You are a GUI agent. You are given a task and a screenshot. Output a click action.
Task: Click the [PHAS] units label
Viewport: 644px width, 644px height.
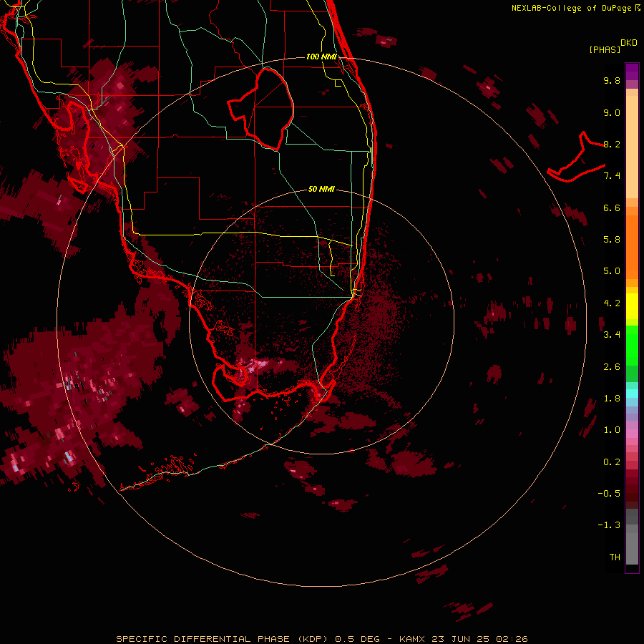click(605, 49)
